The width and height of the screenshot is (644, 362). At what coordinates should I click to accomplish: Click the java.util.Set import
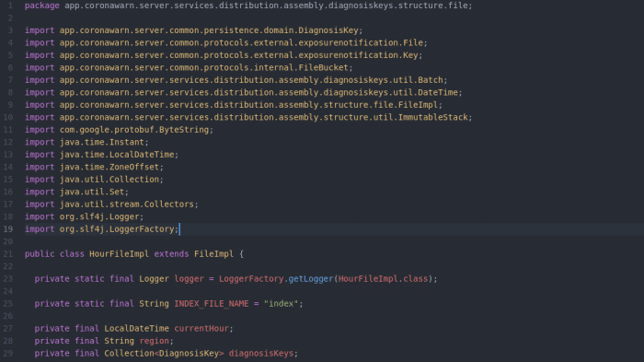76,192
